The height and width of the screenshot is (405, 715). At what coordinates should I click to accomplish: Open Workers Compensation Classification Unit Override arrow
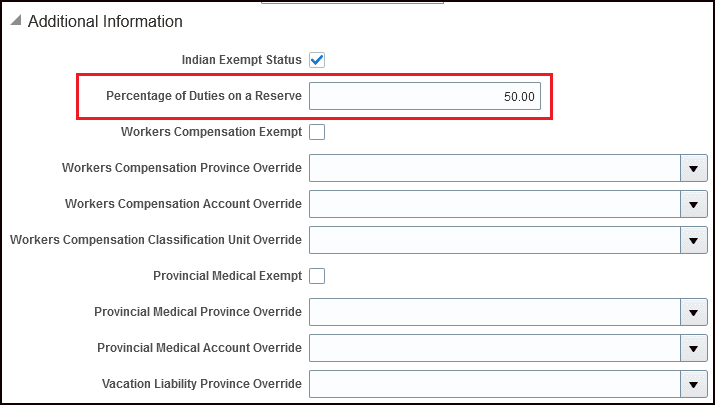[x=693, y=240]
